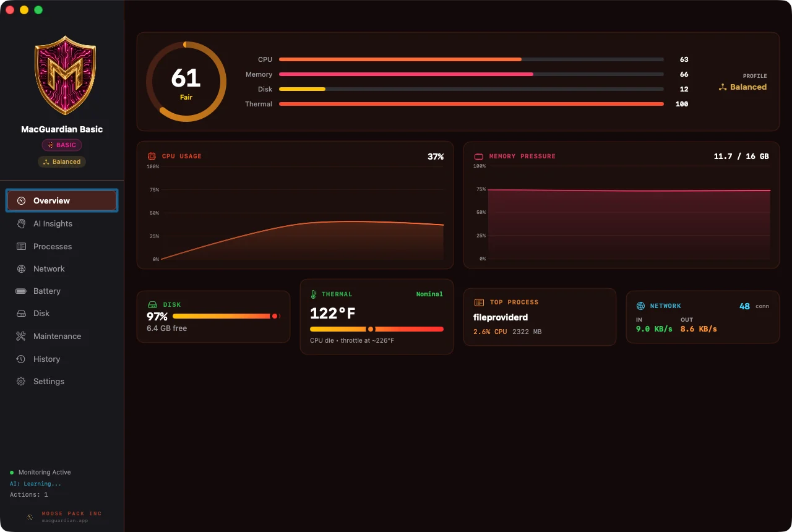Click the 48 conn value
792x532 pixels.
(754, 306)
